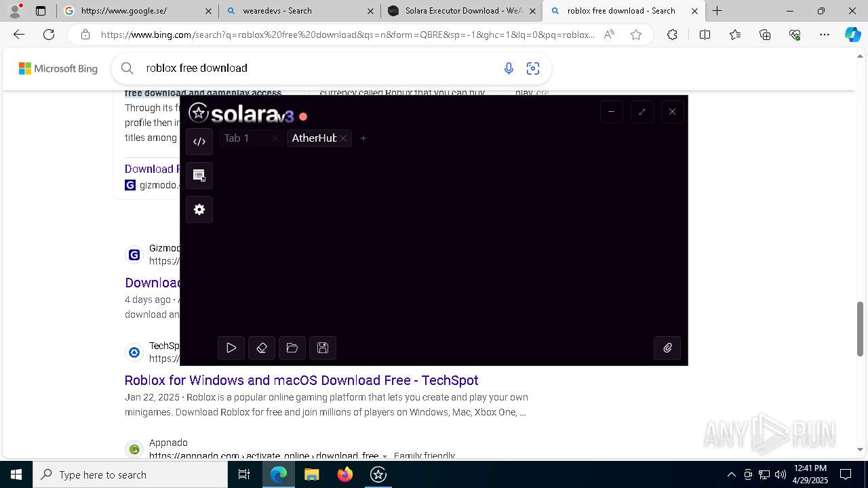Go back in the Edge browser
The image size is (868, 488).
point(19,35)
